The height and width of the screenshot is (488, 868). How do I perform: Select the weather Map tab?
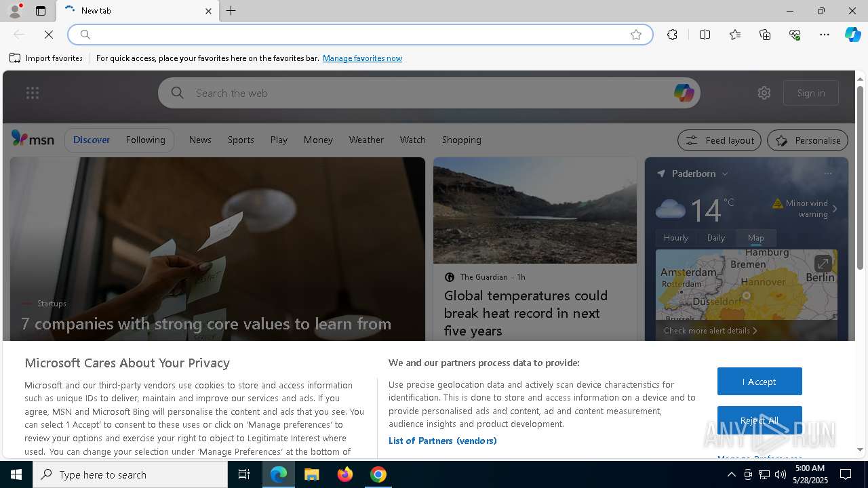756,238
